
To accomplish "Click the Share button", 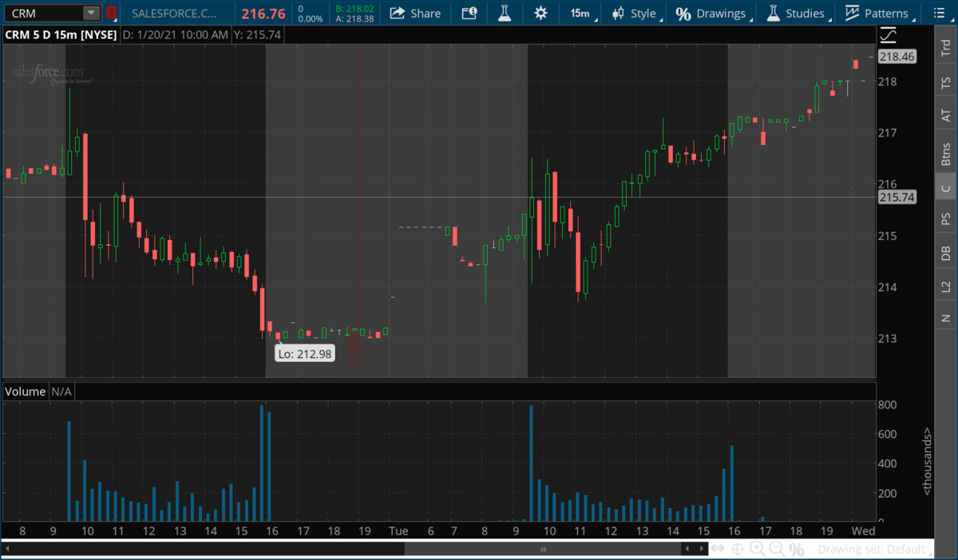I will tap(415, 13).
